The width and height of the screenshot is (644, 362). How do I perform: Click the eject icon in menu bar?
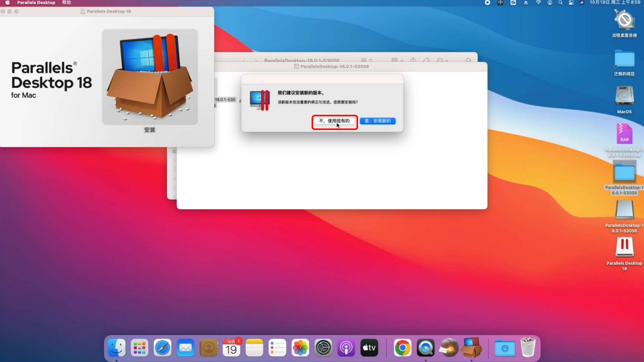pos(526,3)
